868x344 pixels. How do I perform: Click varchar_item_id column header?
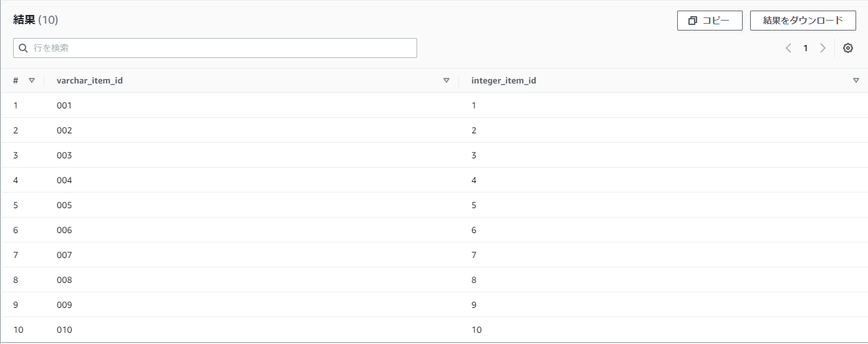90,80
